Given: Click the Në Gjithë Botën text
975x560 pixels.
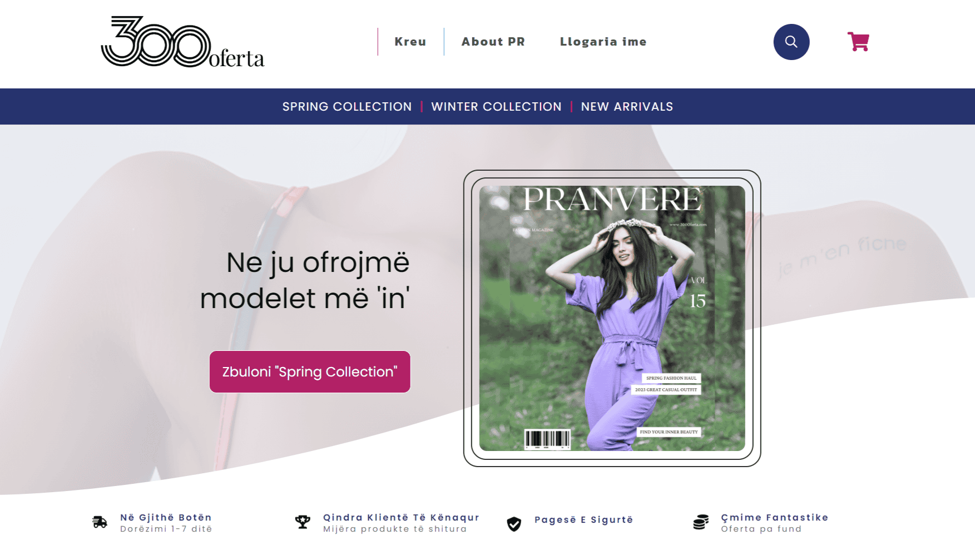Looking at the screenshot, I should [166, 517].
